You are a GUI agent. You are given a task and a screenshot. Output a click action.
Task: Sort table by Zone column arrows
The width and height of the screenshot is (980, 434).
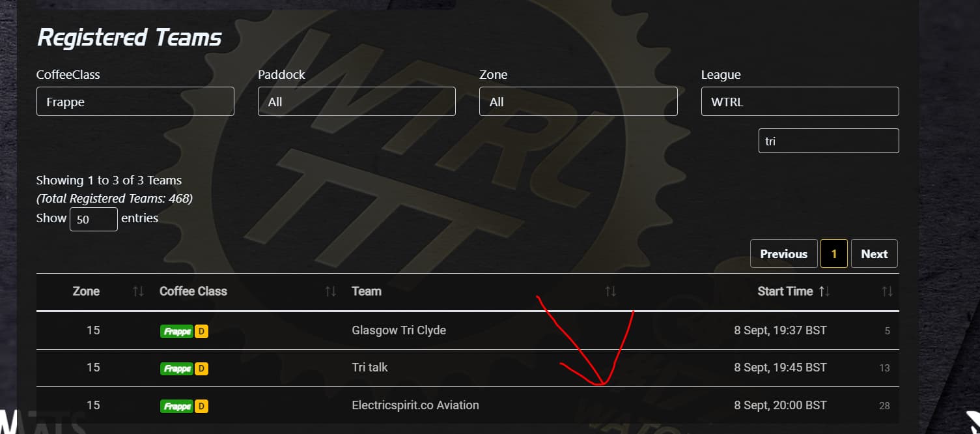[x=138, y=291]
